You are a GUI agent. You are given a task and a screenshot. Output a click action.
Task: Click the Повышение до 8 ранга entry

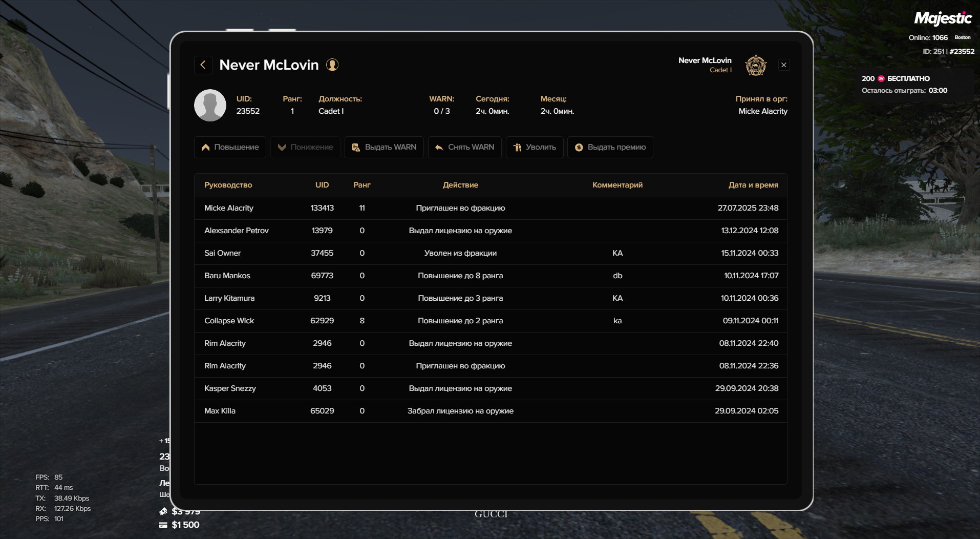coord(460,276)
